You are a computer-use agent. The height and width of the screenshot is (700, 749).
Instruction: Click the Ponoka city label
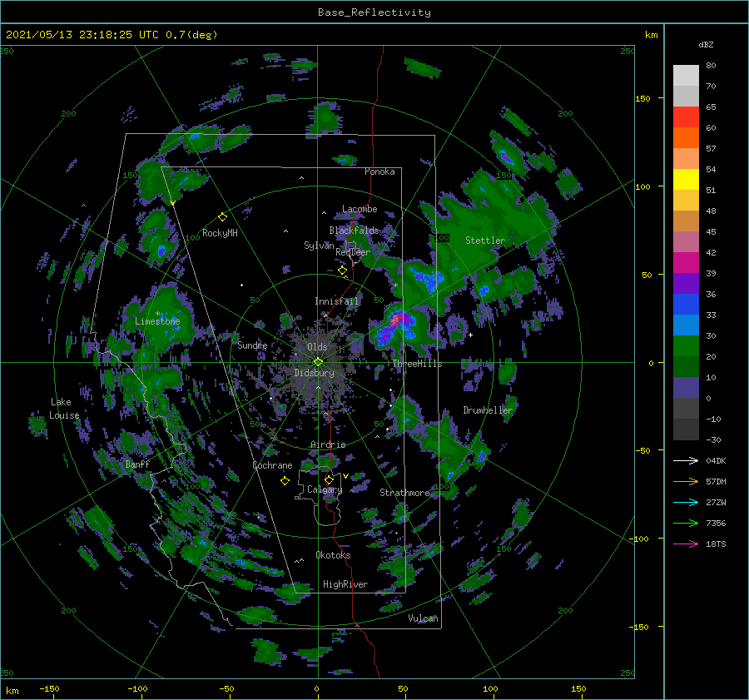coord(379,171)
